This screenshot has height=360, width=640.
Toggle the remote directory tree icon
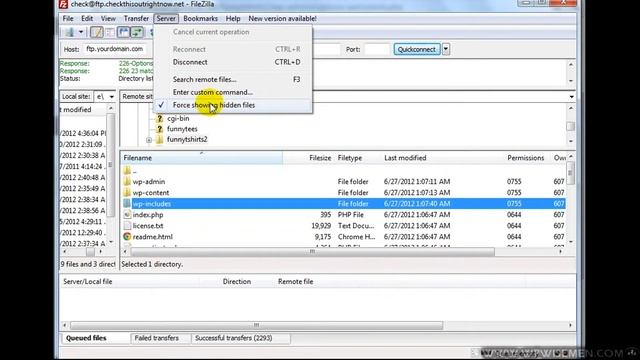(123, 32)
